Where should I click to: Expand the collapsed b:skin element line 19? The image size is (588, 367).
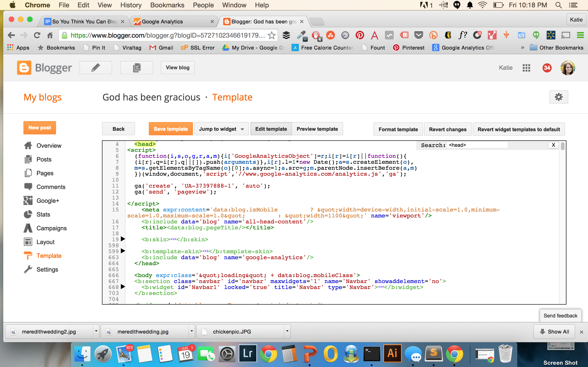tap(123, 239)
